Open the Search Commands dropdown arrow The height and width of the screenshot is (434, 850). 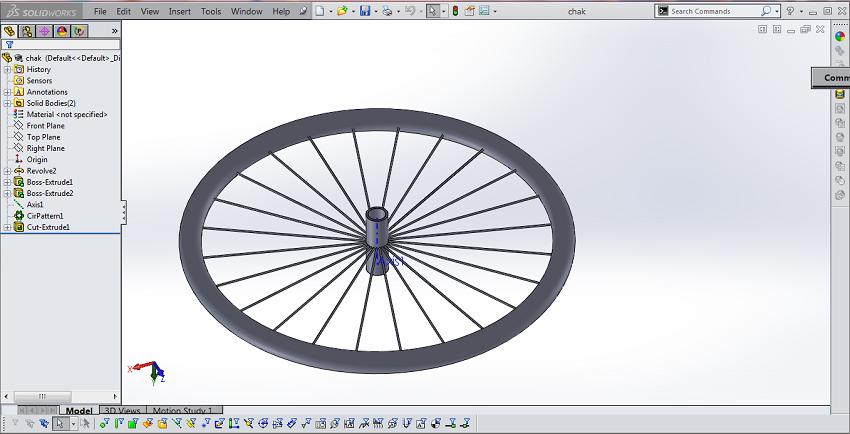pos(777,11)
